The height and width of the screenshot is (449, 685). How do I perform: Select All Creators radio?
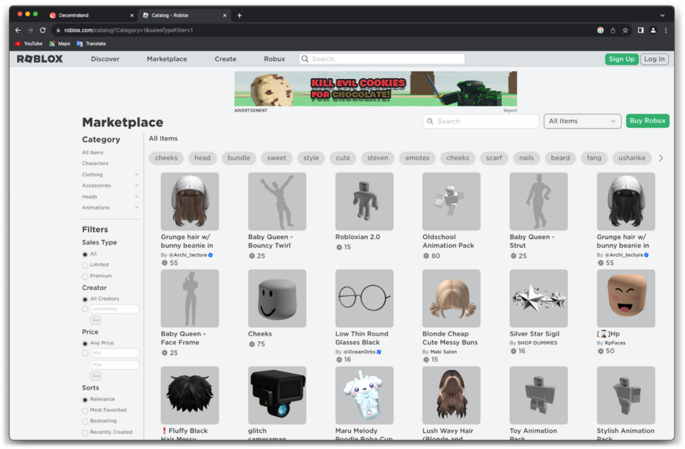tap(85, 299)
